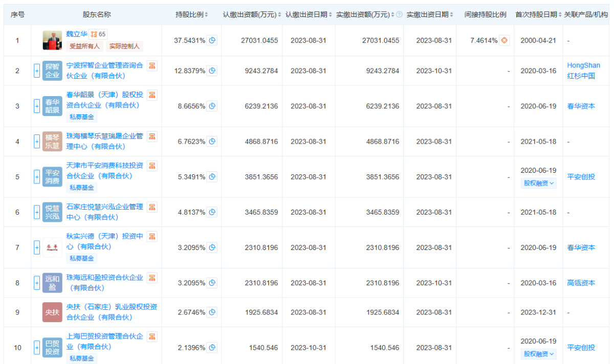Open the 春华资本 link in row 7
Image resolution: width=614 pixels, height=364 pixels.
click(581, 247)
